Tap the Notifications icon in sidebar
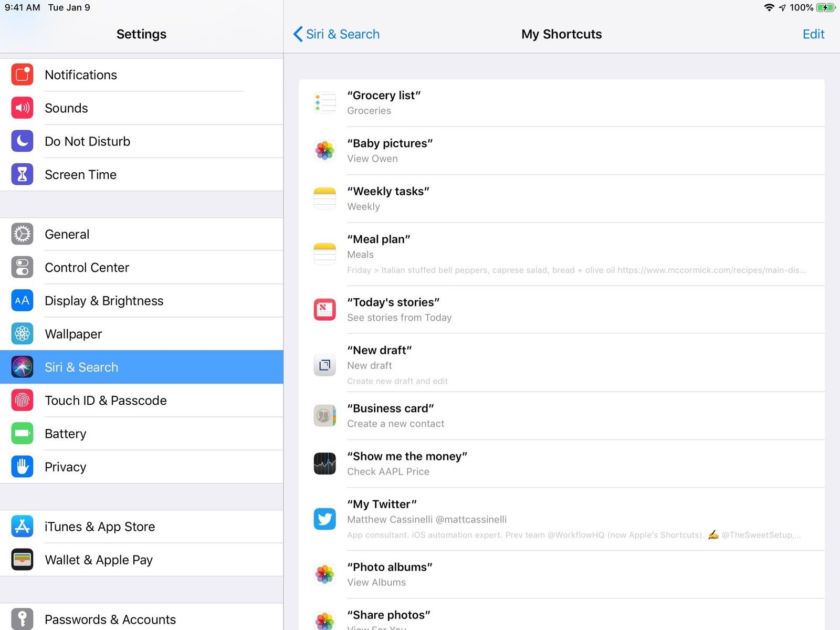The height and width of the screenshot is (630, 840). [22, 75]
